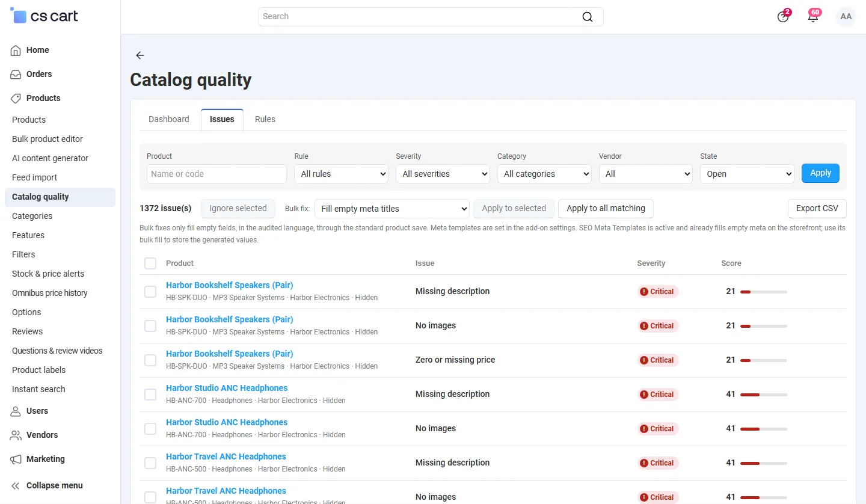Open Harbor Studio ANC Headphones No images link
This screenshot has width=866, height=504.
pos(227,422)
